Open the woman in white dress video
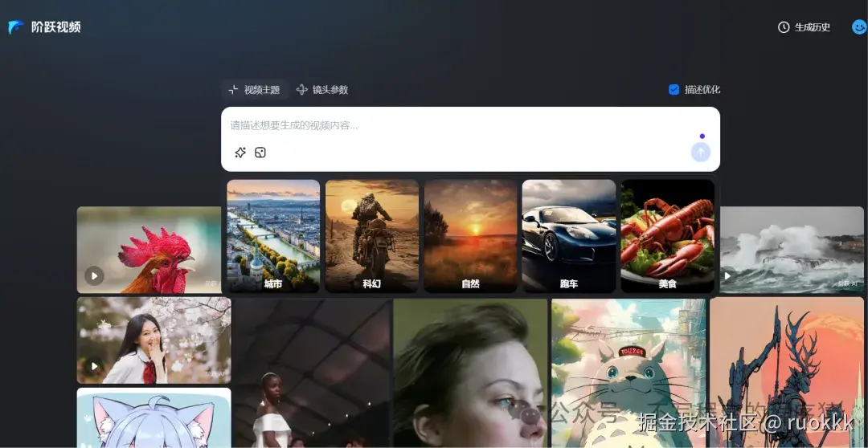 tap(312, 373)
